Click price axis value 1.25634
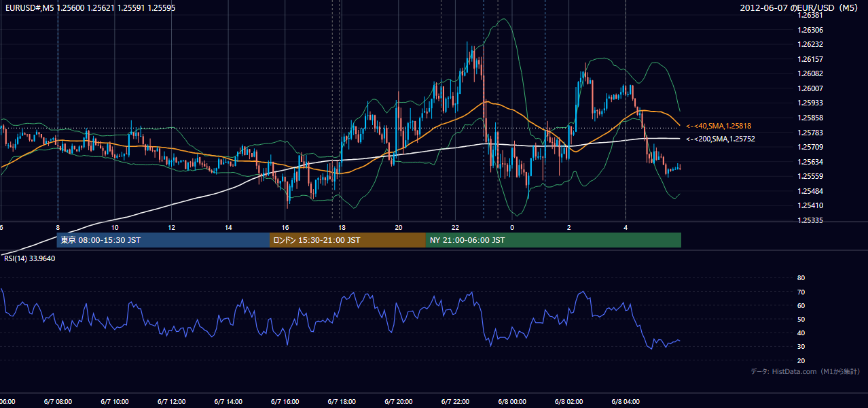868x408 pixels. click(811, 162)
